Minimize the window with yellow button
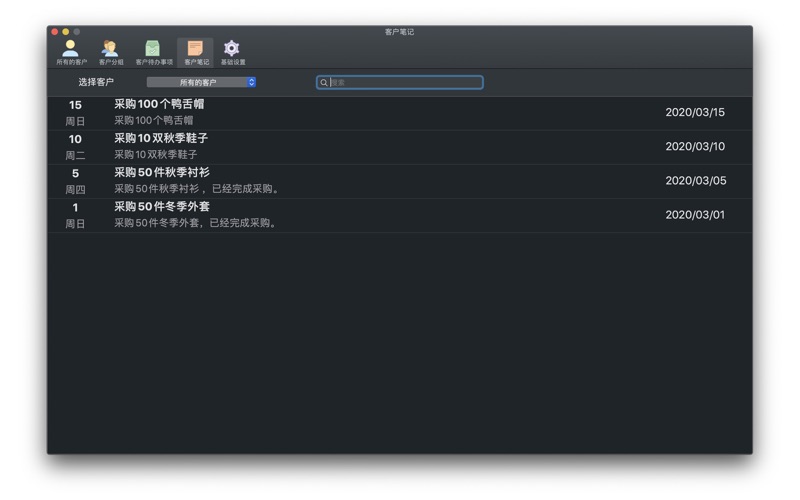The height and width of the screenshot is (500, 800). pos(65,32)
